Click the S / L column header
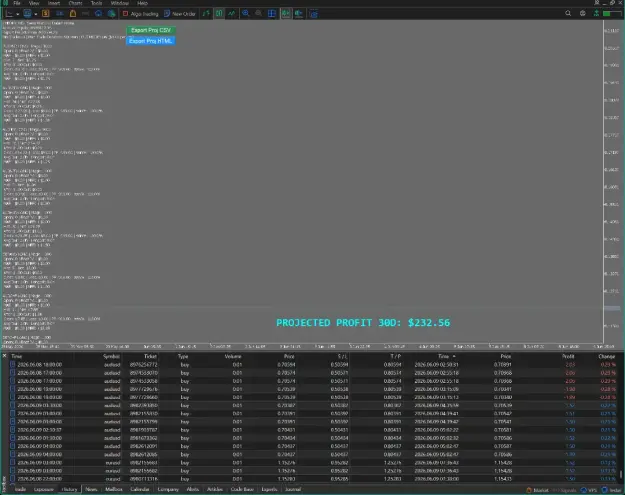The width and height of the screenshot is (625, 495). coord(342,356)
